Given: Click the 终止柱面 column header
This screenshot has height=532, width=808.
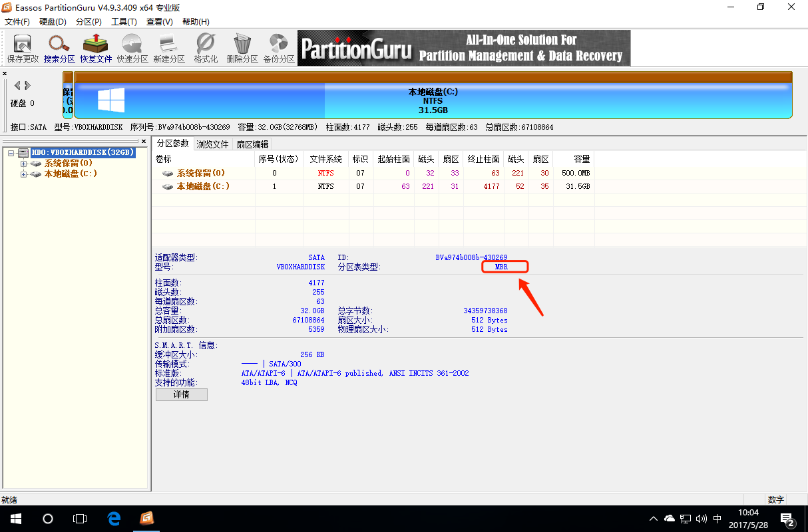Looking at the screenshot, I should pyautogui.click(x=484, y=160).
